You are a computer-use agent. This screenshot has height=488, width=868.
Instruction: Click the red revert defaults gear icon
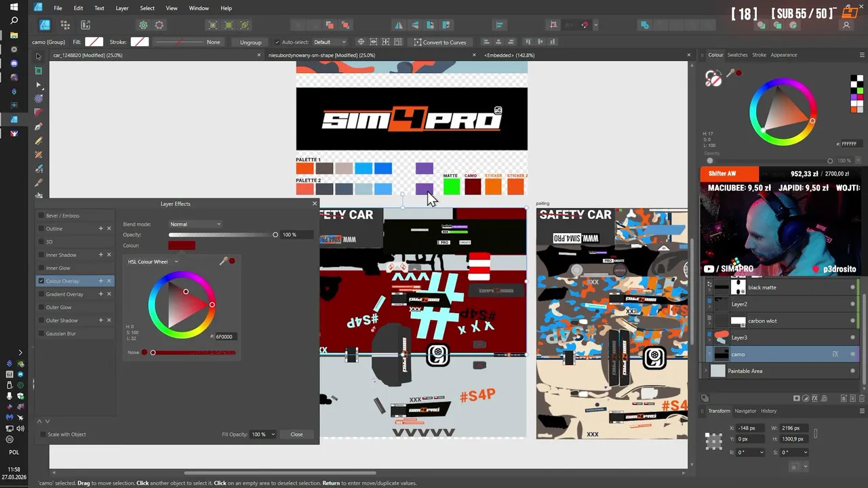[x=159, y=25]
